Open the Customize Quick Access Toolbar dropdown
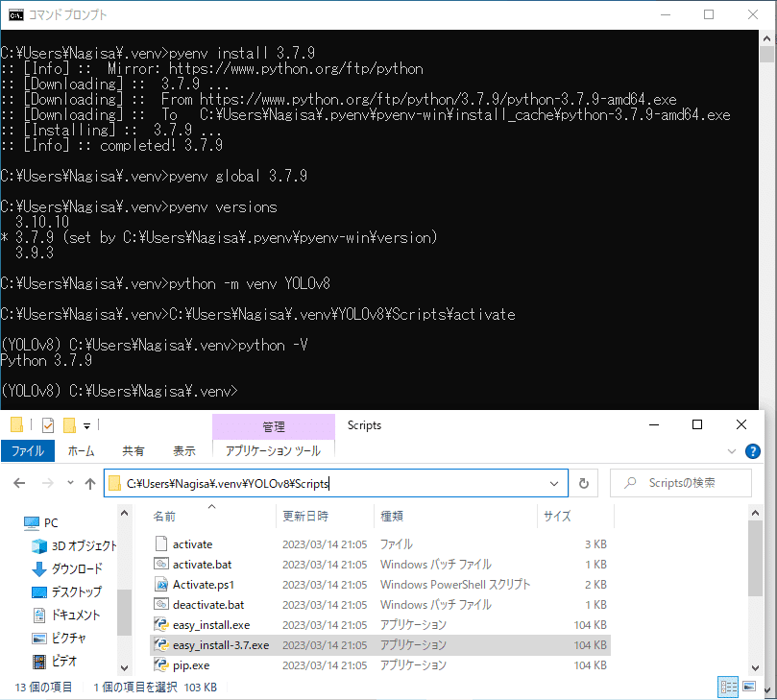Viewport: 777px width, 700px height. click(86, 425)
